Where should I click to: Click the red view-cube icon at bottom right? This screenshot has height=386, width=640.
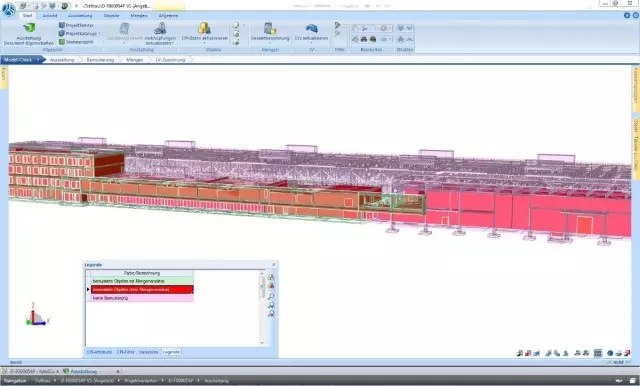pos(528,353)
